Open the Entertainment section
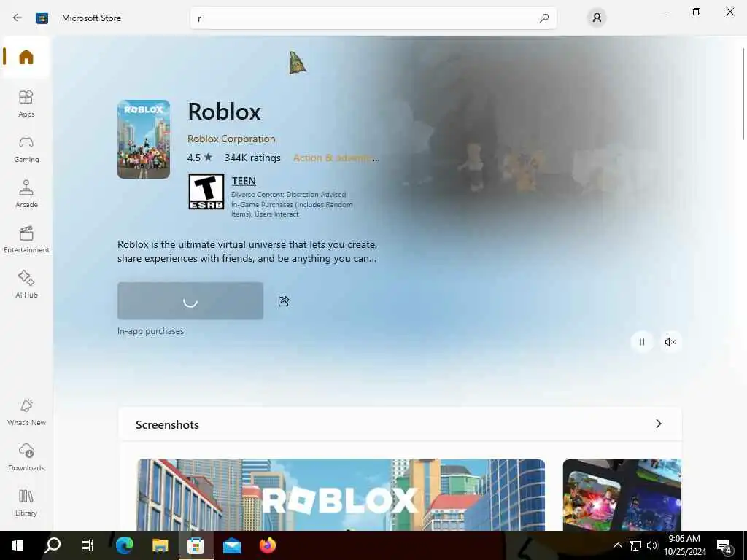This screenshot has width=747, height=560. 26,239
